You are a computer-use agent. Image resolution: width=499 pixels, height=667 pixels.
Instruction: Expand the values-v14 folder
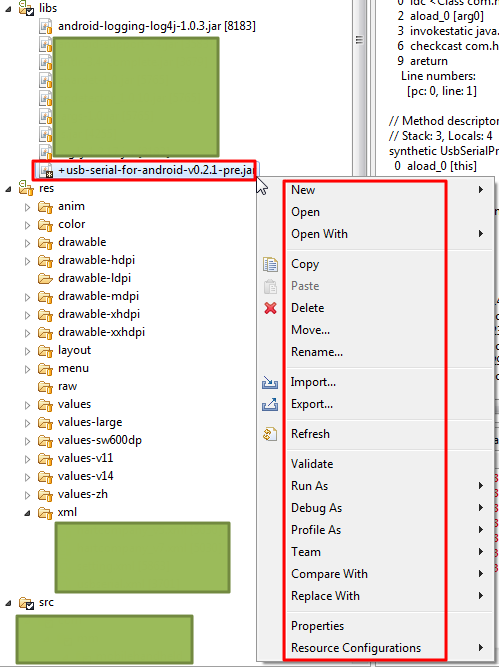28,477
